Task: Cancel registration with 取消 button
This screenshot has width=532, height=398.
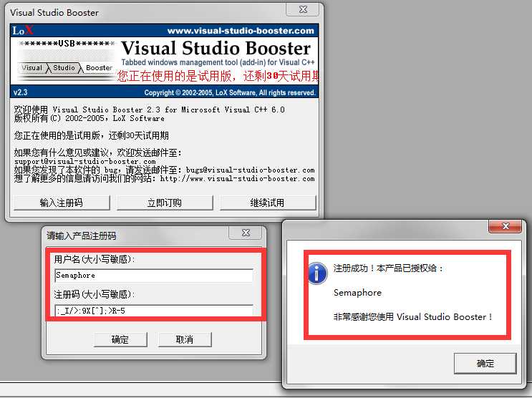Action: point(185,339)
